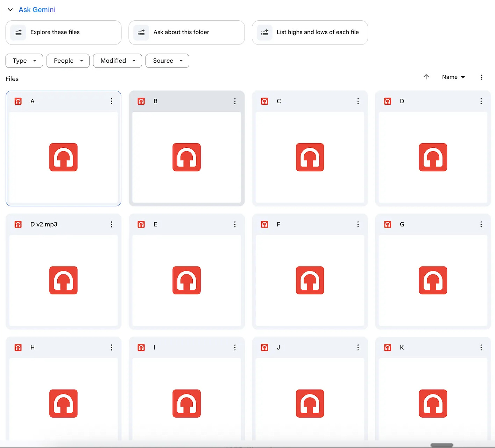Image resolution: width=495 pixels, height=448 pixels.
Task: Select the large thumbnail of file I
Action: (x=186, y=399)
